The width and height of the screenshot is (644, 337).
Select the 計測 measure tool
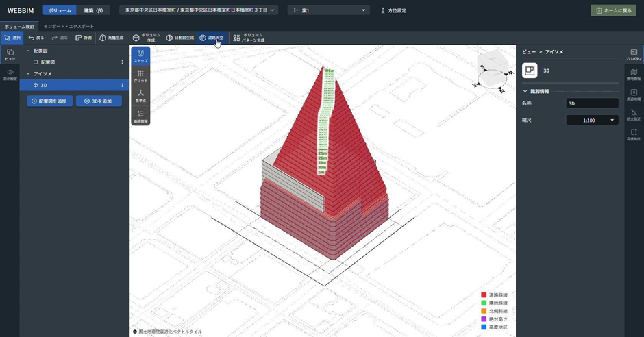pyautogui.click(x=84, y=38)
